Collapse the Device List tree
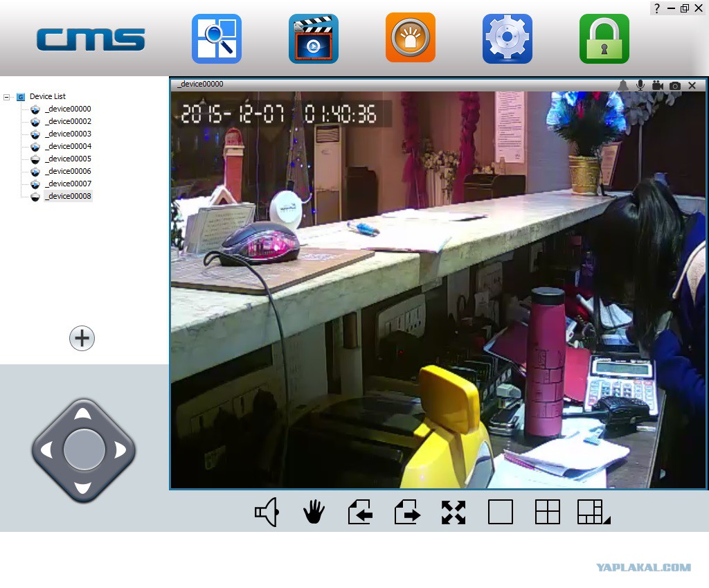The height and width of the screenshot is (588, 709). (6, 97)
